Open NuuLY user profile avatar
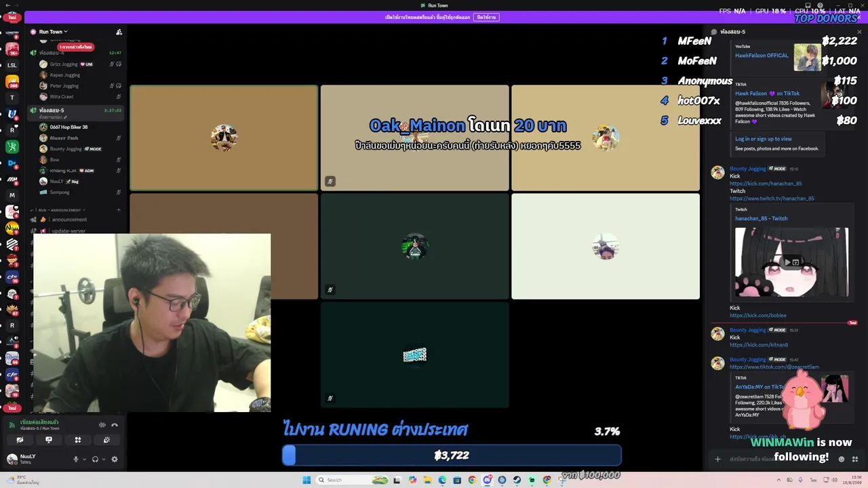 coord(12,459)
